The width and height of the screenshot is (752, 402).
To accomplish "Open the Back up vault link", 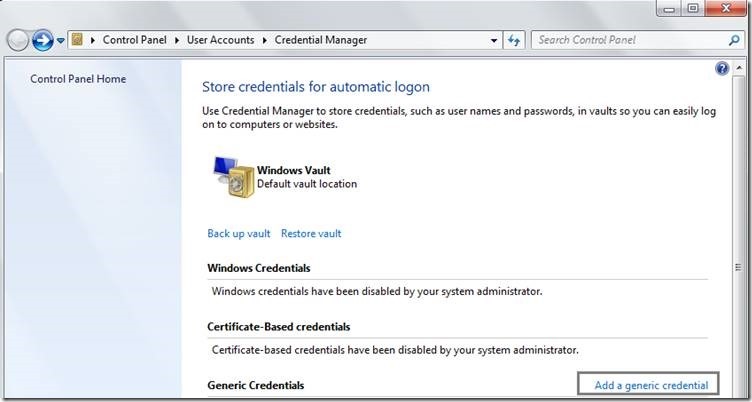I will (239, 234).
